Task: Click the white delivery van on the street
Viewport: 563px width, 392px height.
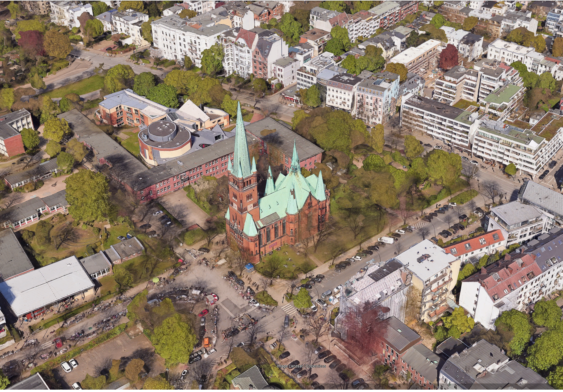Action: [386, 240]
